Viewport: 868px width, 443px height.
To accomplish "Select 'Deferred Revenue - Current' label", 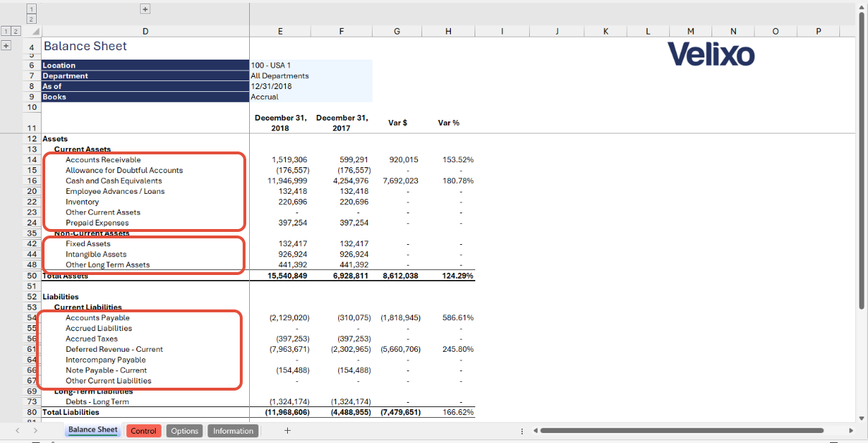I will pos(114,349).
